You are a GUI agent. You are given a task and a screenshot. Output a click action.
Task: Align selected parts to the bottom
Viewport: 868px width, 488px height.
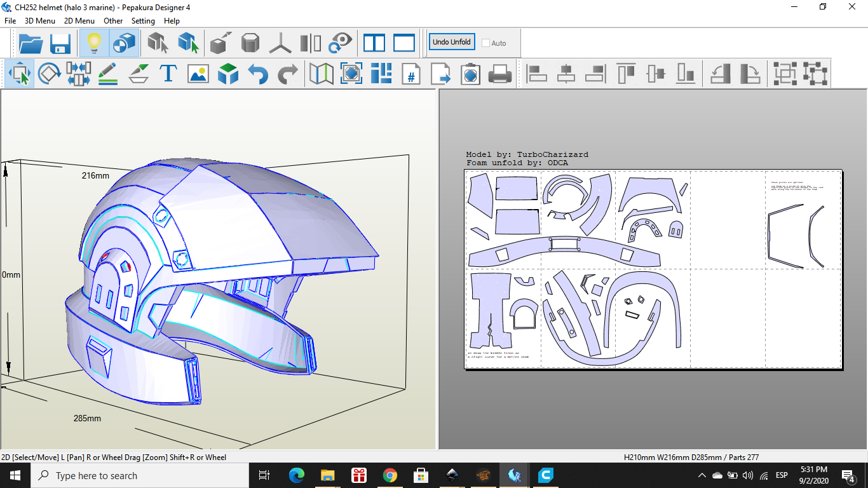[686, 74]
